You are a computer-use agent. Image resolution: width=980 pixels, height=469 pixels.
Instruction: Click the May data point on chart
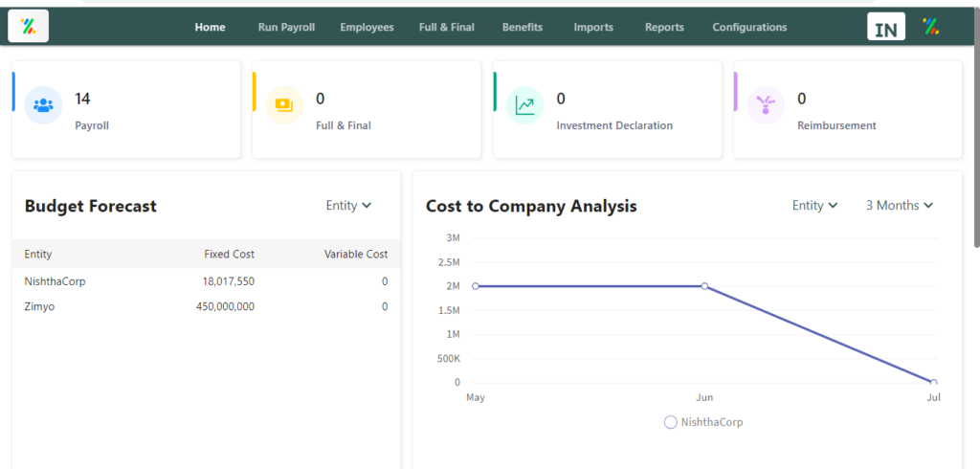click(x=476, y=286)
